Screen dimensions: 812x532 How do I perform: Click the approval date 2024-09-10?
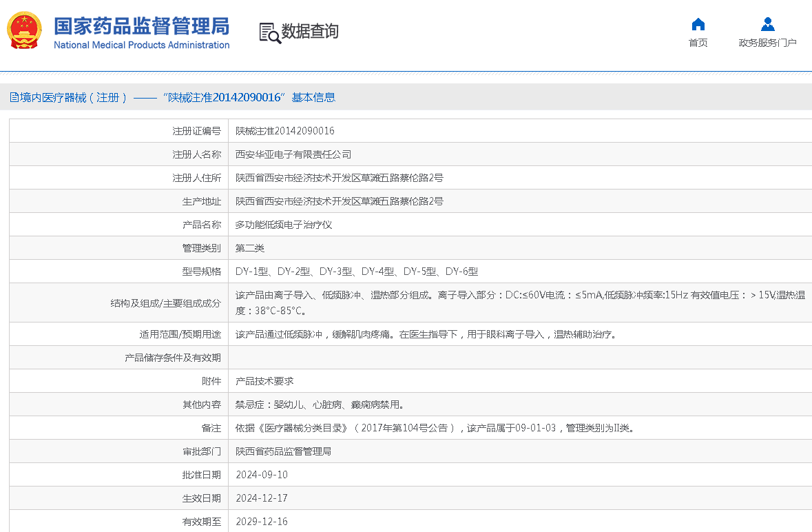pyautogui.click(x=262, y=475)
